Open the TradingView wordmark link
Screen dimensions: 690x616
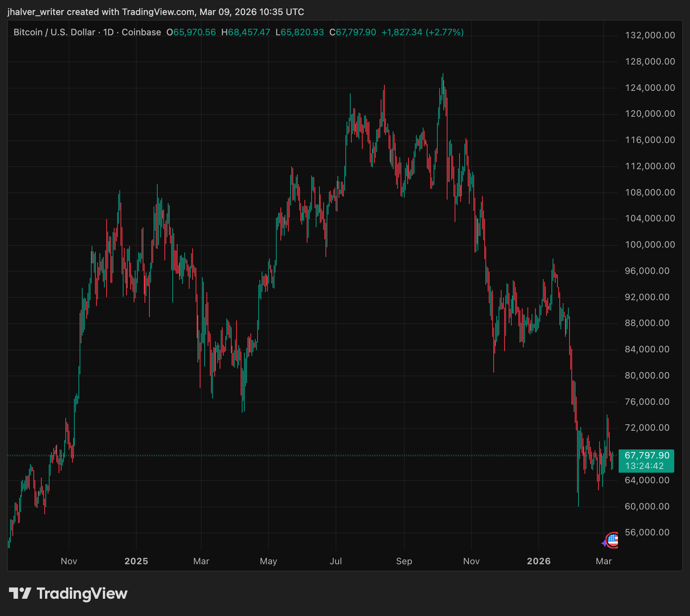(x=82, y=593)
